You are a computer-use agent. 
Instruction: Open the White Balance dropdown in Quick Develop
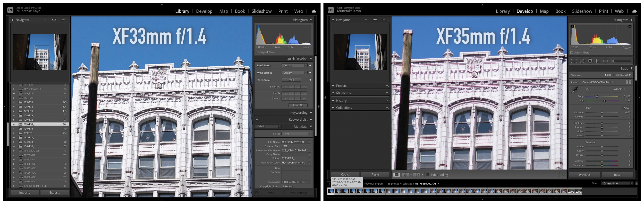click(295, 73)
